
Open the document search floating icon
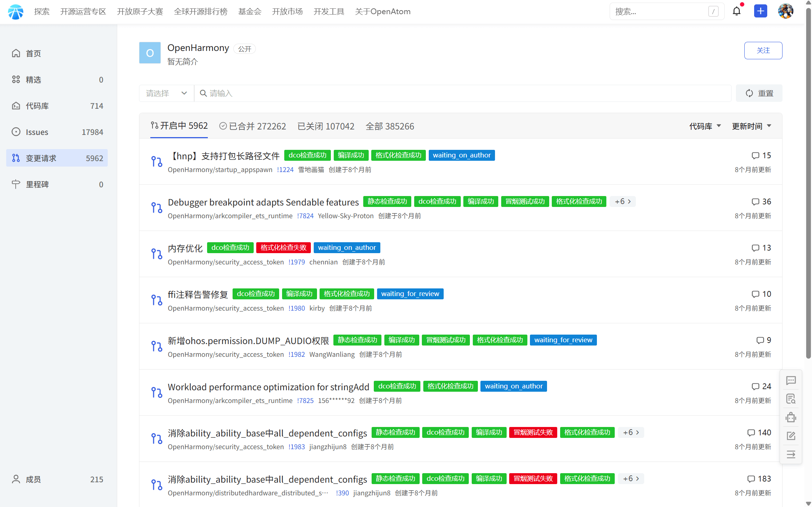point(791,399)
